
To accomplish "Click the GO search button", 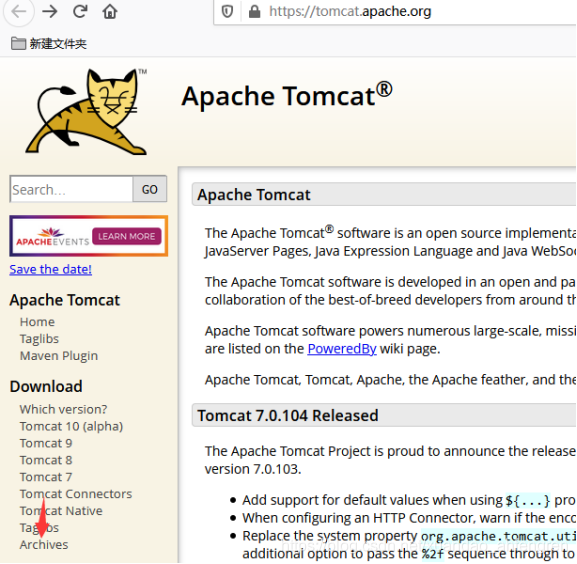I will 150,189.
